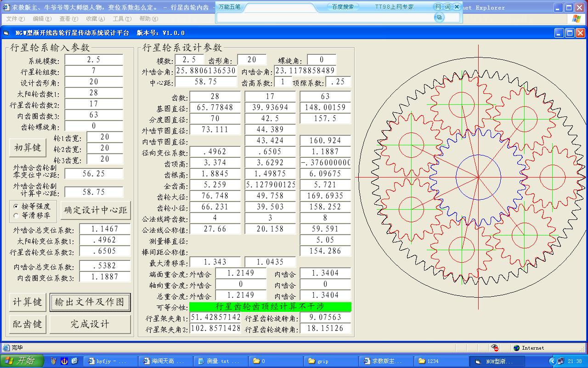588x368 pixels.
Task: Click the TT98上网专家 link in toolbar
Action: (394, 7)
